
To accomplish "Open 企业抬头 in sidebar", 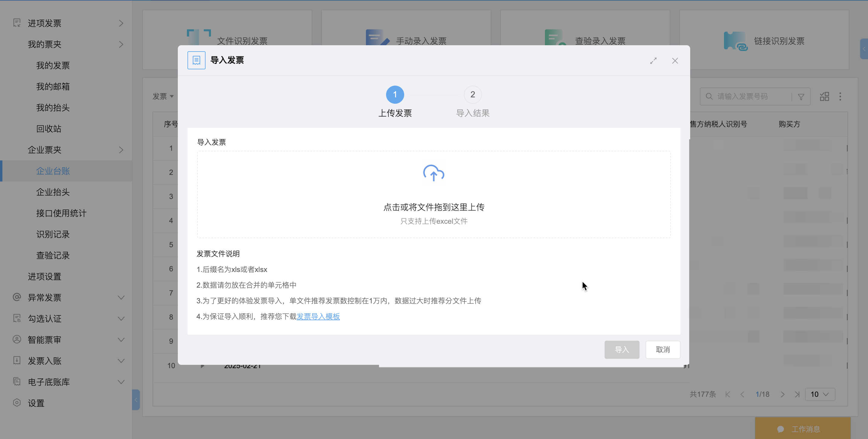I will [53, 192].
